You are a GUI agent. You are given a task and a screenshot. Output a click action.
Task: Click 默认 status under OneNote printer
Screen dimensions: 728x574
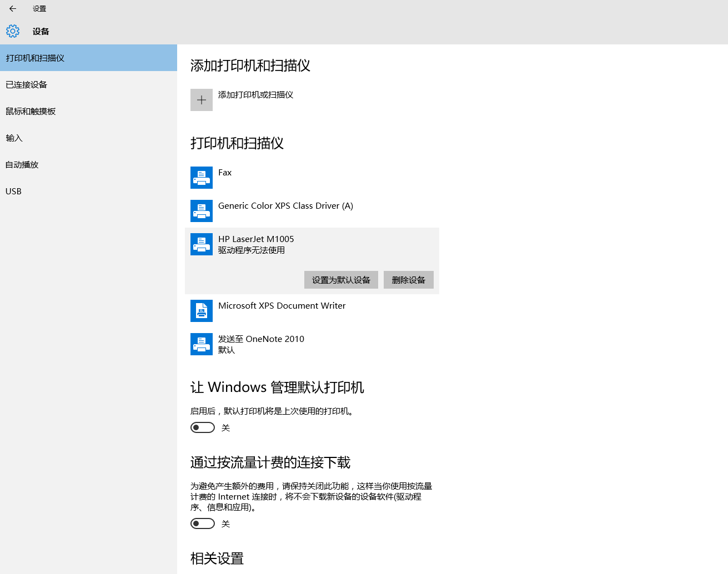point(227,350)
